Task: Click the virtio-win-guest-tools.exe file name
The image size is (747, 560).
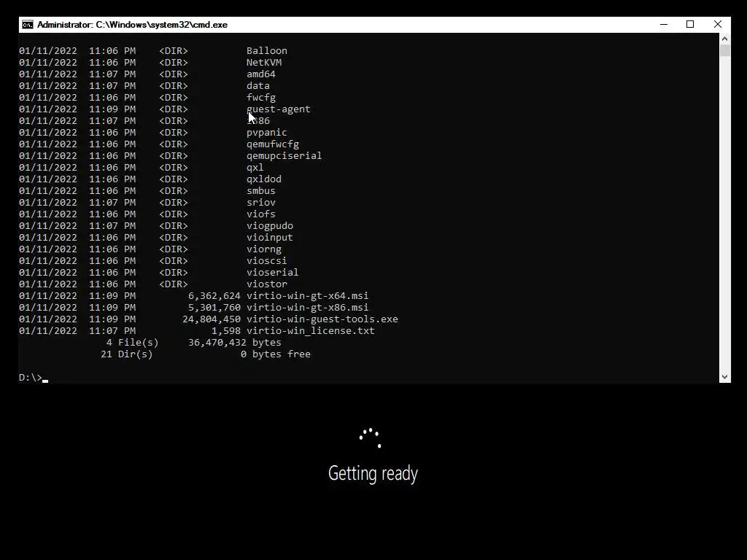Action: 322,319
